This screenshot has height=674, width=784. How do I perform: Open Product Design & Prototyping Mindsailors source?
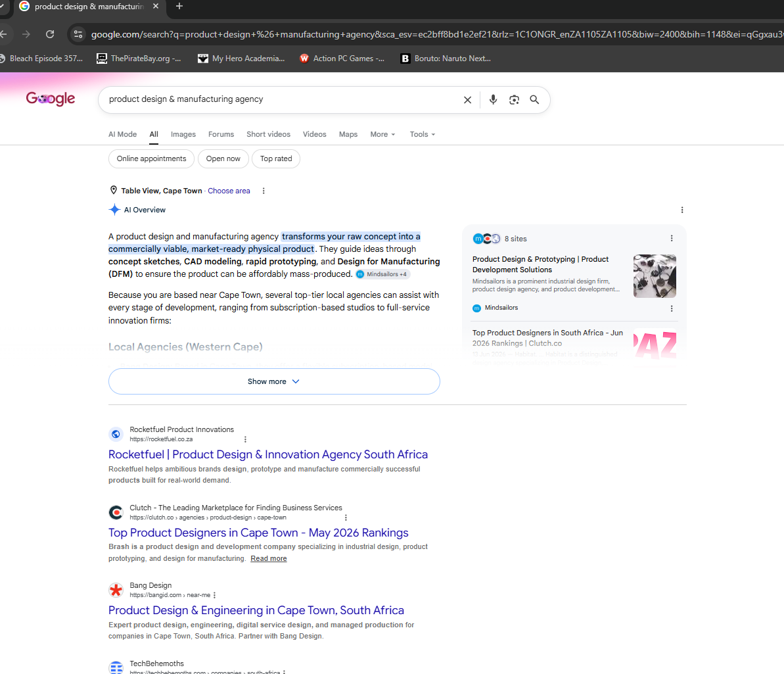540,264
